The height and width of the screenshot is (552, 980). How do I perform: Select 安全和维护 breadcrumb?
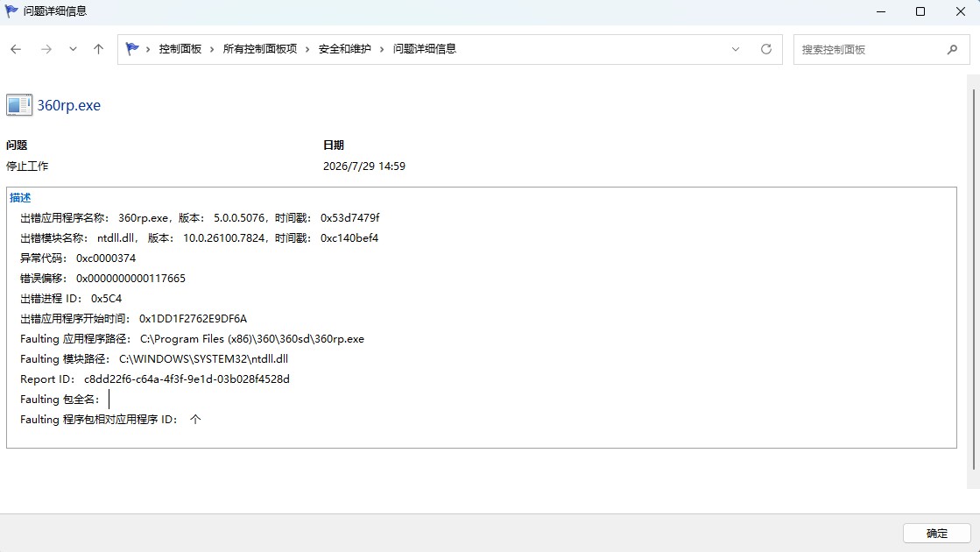(344, 49)
